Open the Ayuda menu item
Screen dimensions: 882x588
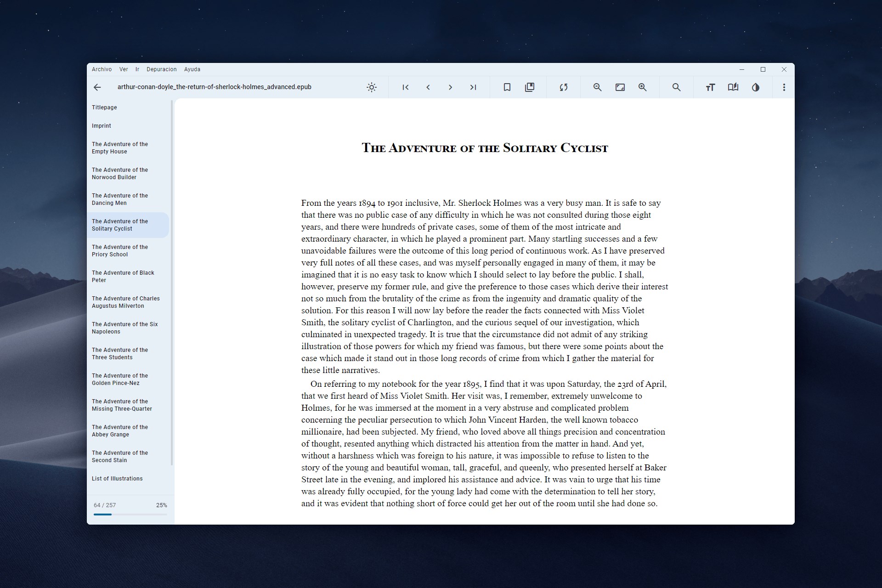tap(192, 69)
